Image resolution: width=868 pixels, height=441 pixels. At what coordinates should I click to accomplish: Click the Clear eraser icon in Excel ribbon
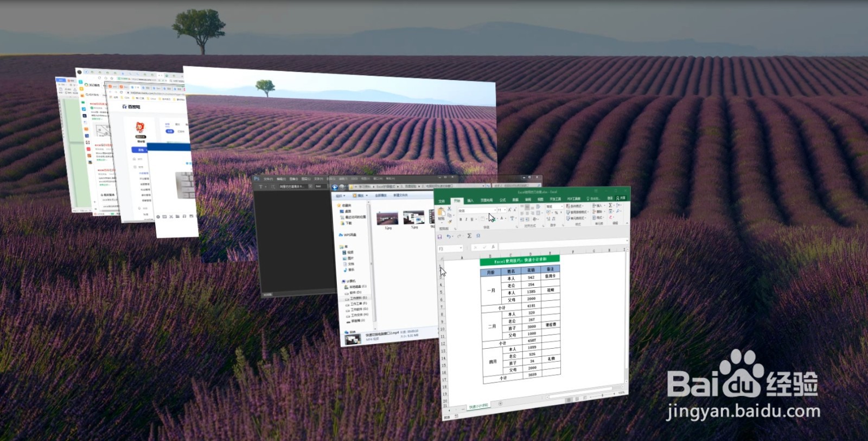click(x=610, y=217)
